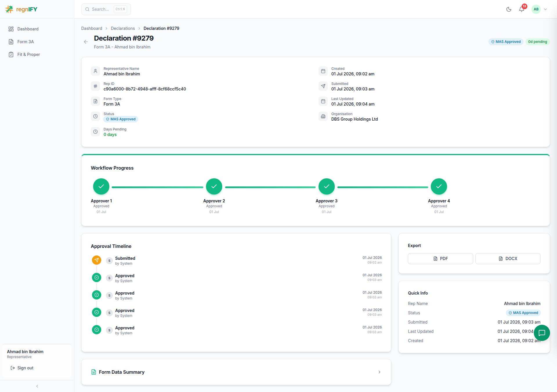Open the floating chat bubble icon
Image resolution: width=557 pixels, height=392 pixels.
point(542,333)
